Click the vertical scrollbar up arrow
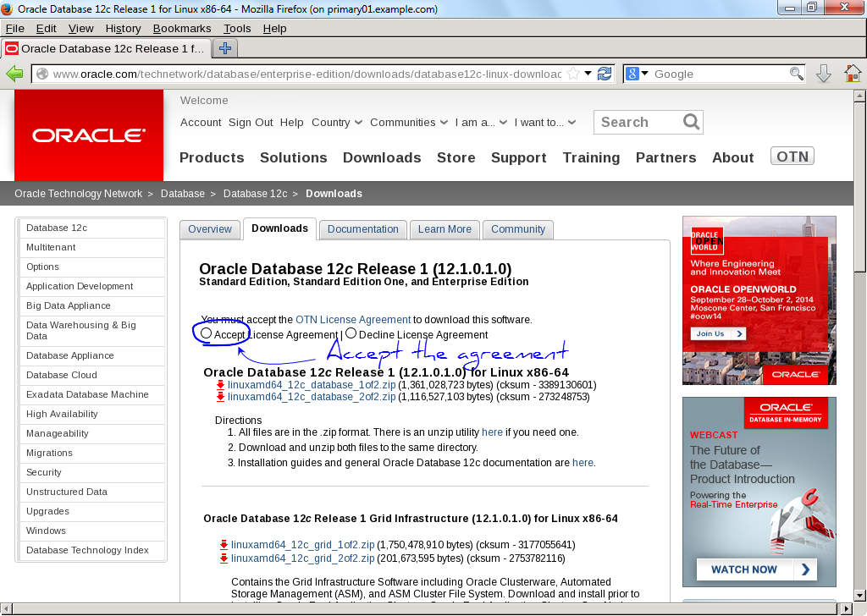867x616 pixels. 859,96
